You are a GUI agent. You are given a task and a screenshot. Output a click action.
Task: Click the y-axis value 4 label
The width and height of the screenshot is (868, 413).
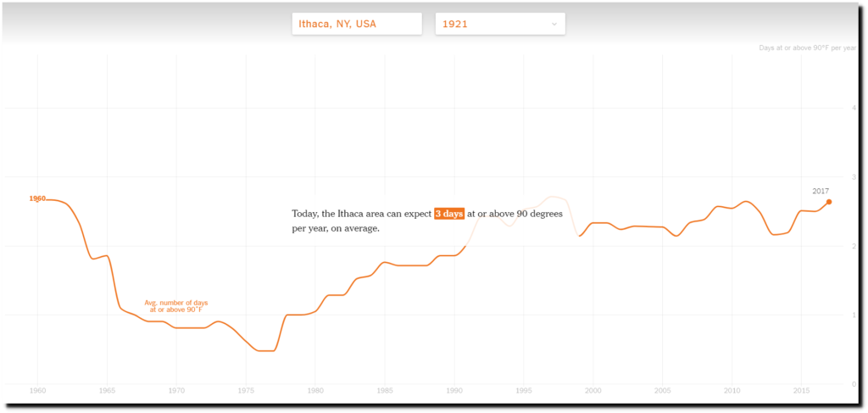point(854,108)
